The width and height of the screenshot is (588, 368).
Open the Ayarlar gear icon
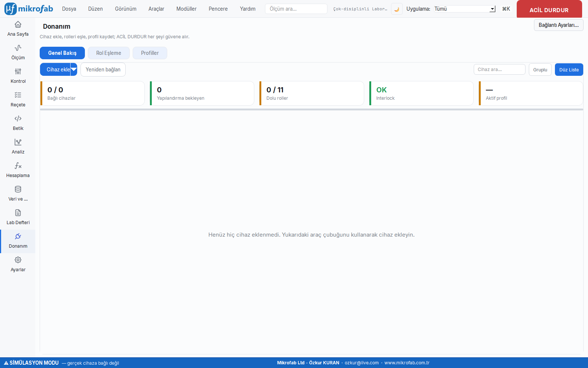coord(18,260)
